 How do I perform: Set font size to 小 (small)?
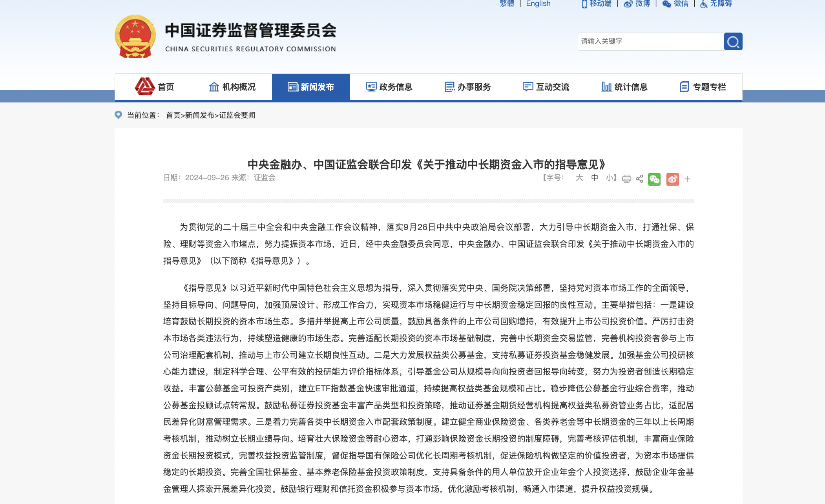point(610,178)
